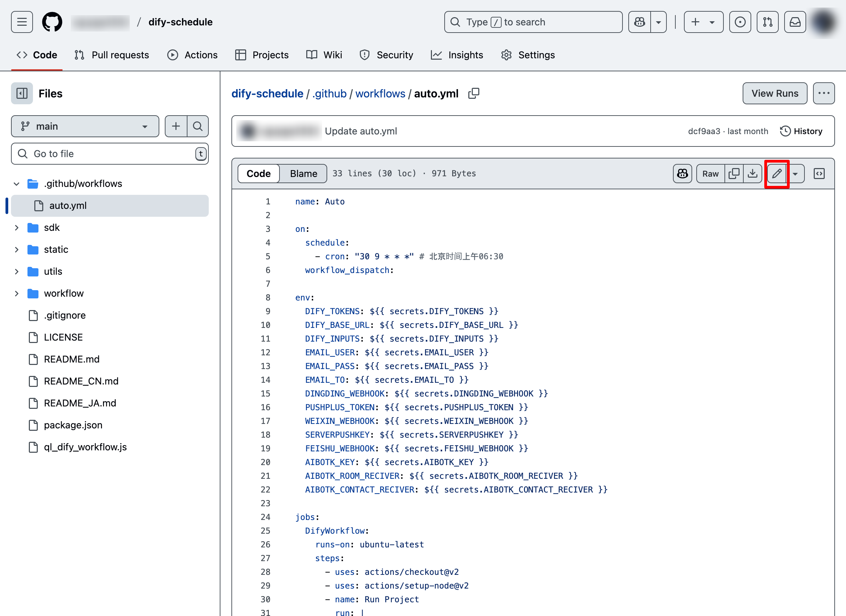Image resolution: width=846 pixels, height=616 pixels.
Task: Copy raw file contents icon
Action: click(734, 174)
